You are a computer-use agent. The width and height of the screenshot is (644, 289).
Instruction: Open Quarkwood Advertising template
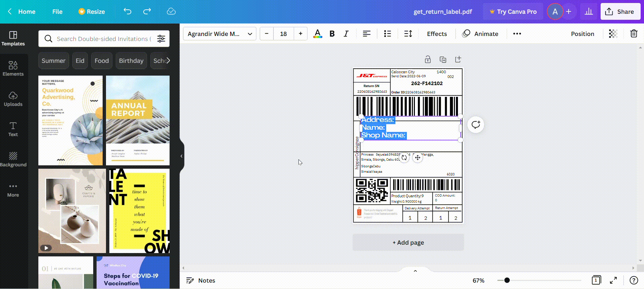[70, 120]
